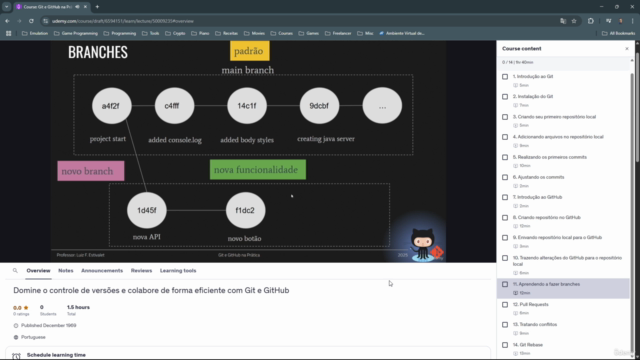Click the Schedule learning time clock icon
The width and height of the screenshot is (640, 360).
pyautogui.click(x=16, y=356)
